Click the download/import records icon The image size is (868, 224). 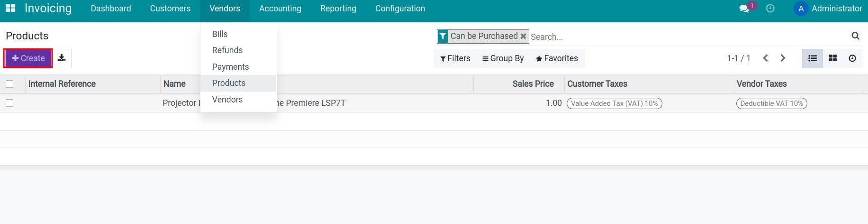[62, 58]
